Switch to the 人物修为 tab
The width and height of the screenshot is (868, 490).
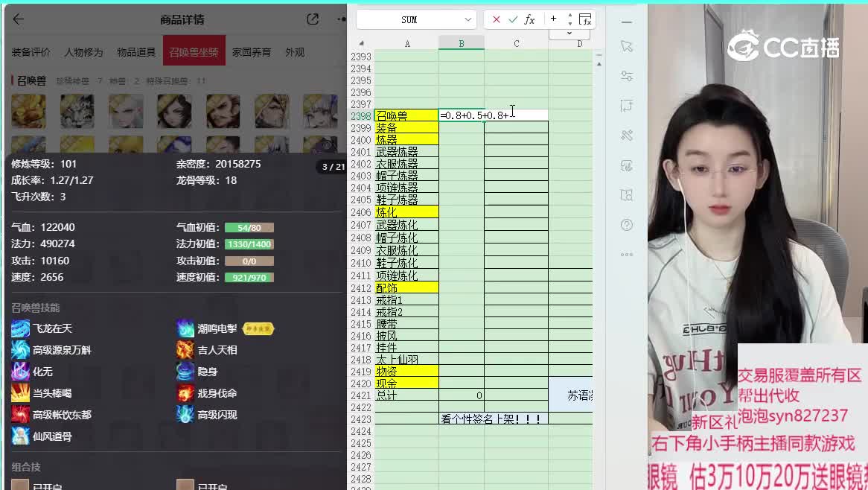pos(83,52)
